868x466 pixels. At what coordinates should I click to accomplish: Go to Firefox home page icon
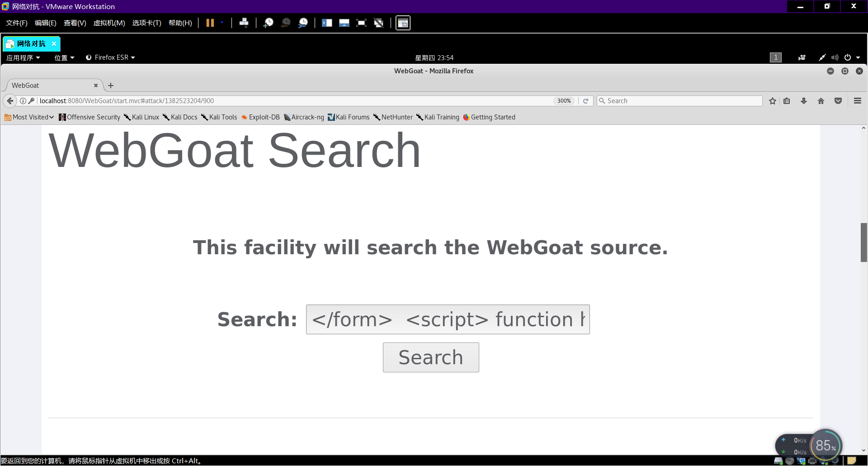tap(821, 101)
